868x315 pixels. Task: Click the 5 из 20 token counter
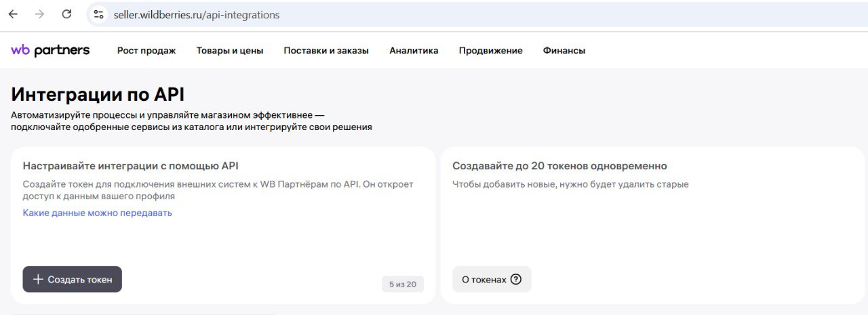(x=403, y=285)
